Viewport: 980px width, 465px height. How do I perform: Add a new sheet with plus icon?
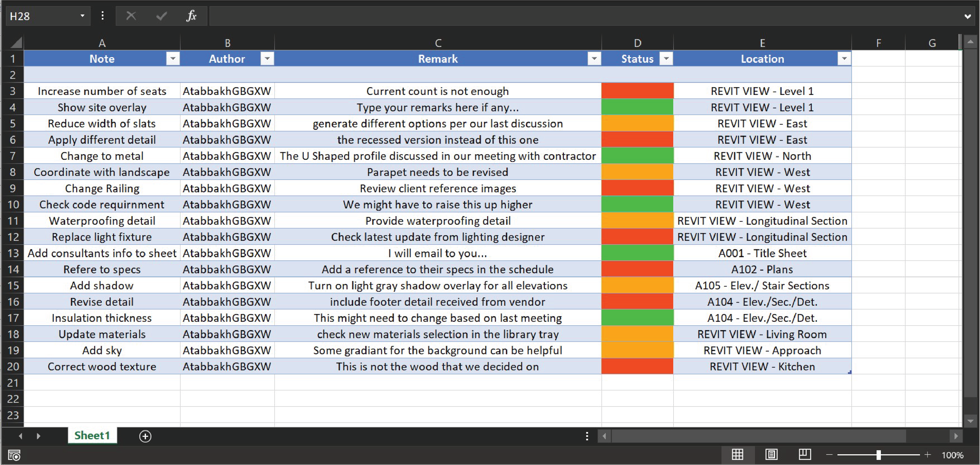tap(145, 436)
